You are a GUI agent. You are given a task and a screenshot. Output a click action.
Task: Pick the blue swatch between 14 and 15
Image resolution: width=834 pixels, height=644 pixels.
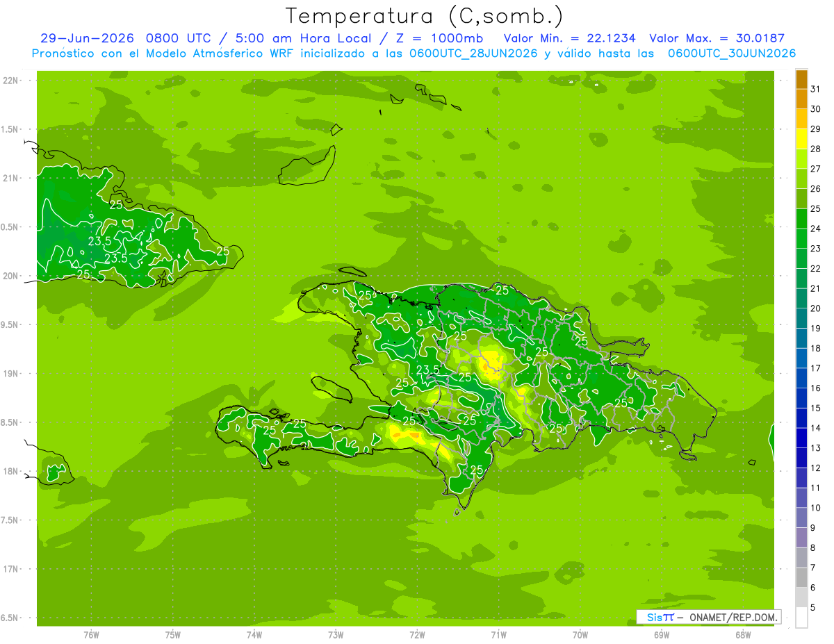(x=801, y=418)
